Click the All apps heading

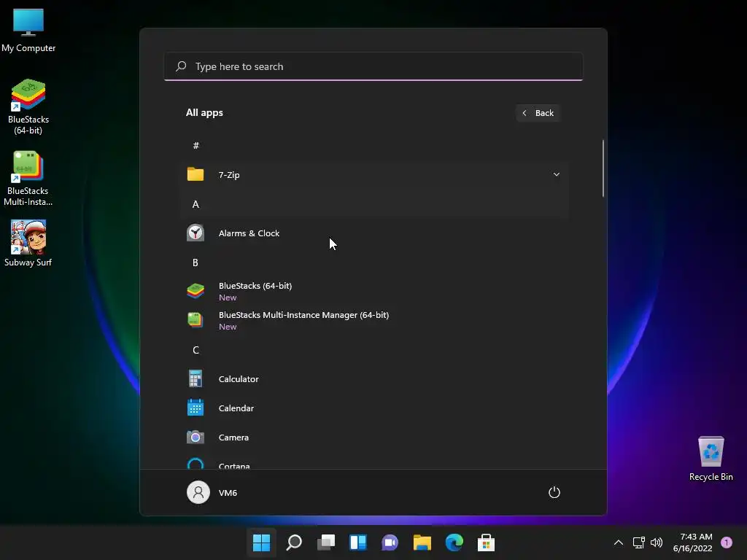tap(204, 113)
